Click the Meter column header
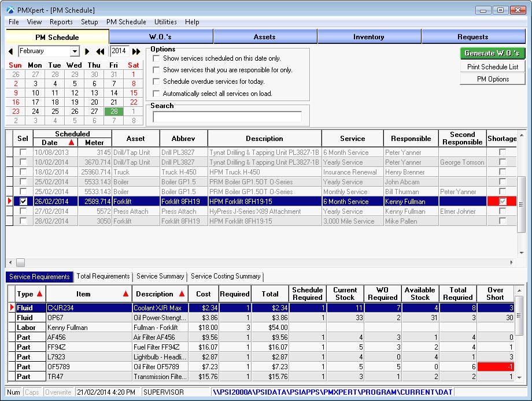This screenshot has height=401, width=532. tap(94, 142)
